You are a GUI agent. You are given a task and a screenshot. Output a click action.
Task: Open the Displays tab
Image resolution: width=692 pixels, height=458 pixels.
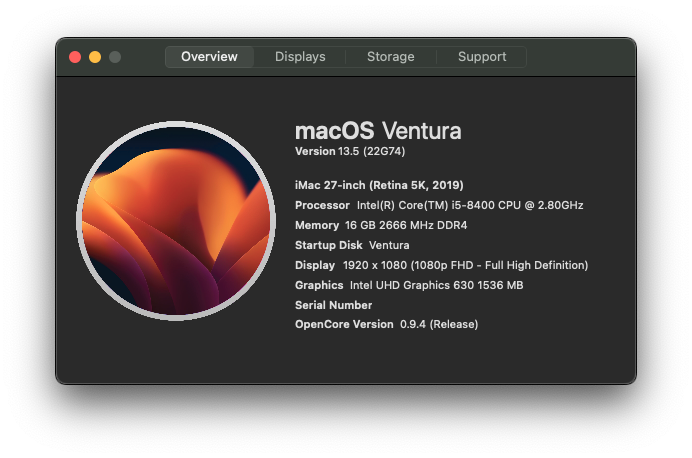pyautogui.click(x=300, y=57)
